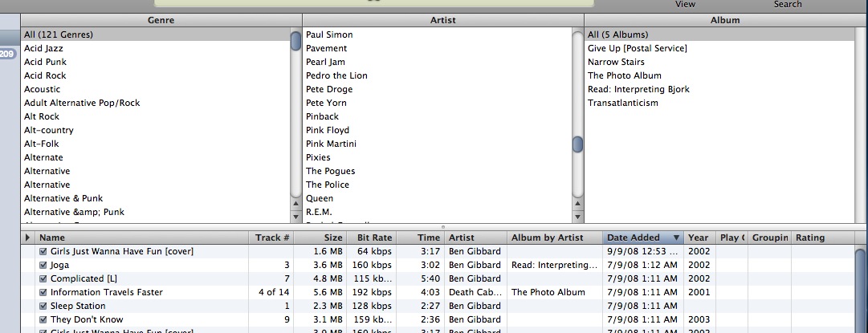This screenshot has width=868, height=333.
Task: Select Pete Yorn artist
Action: [438, 103]
